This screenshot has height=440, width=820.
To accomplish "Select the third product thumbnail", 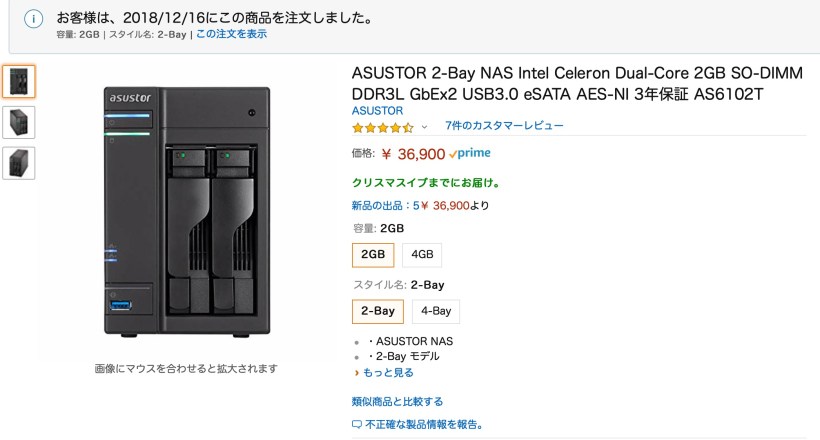I will pyautogui.click(x=19, y=163).
